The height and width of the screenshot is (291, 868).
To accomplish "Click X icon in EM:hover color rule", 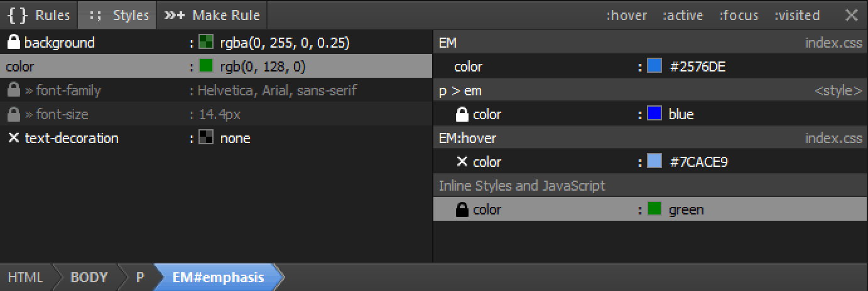I will click(x=462, y=162).
